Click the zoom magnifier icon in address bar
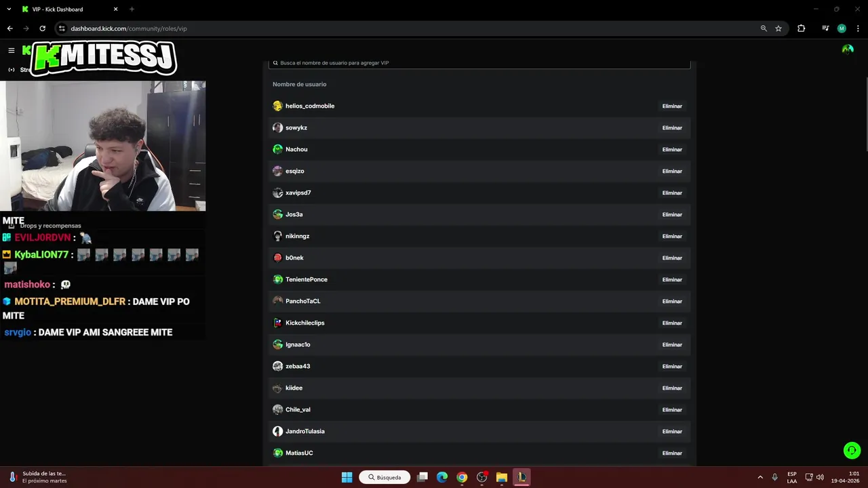868x488 pixels. click(x=764, y=28)
